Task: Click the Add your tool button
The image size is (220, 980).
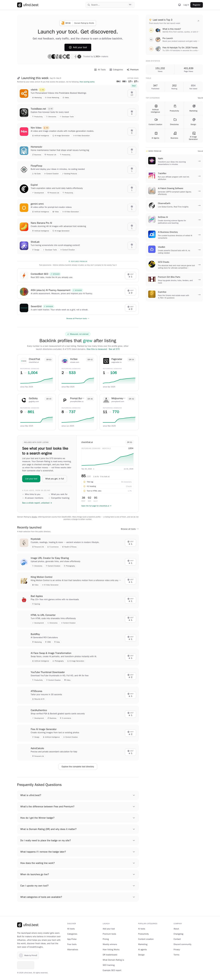Action: point(78,47)
